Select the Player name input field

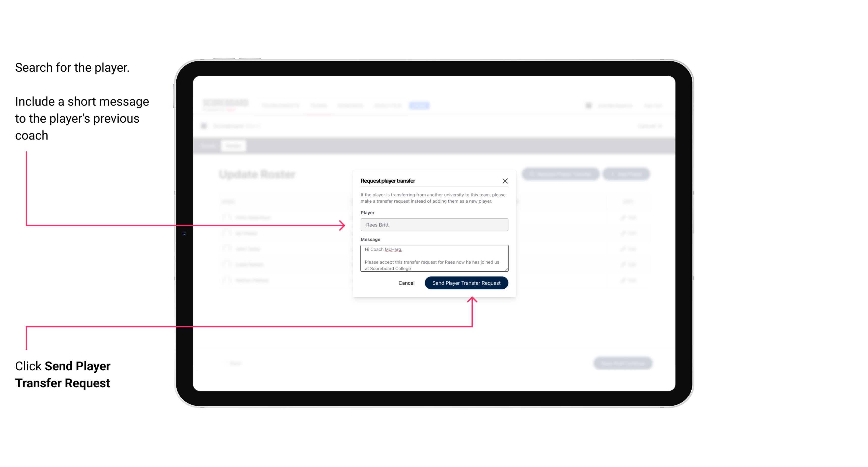click(433, 225)
